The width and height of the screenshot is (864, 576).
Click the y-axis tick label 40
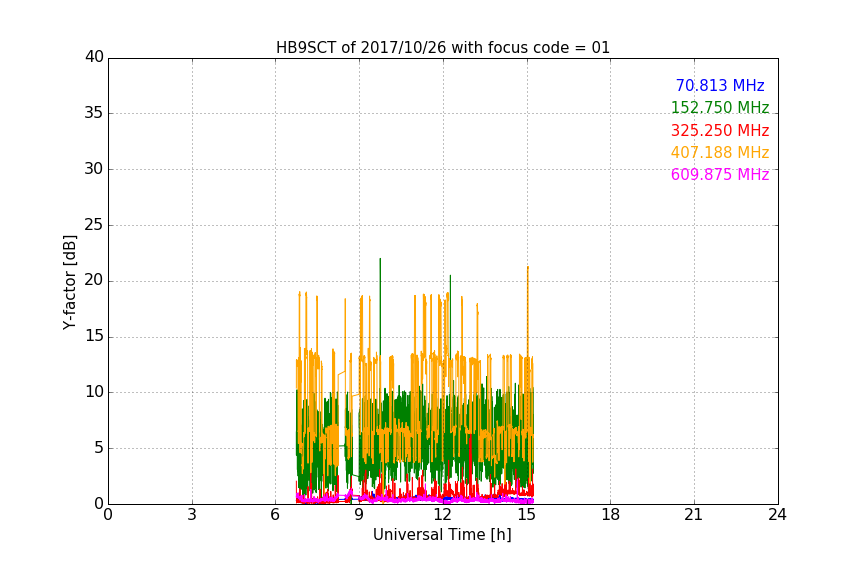tap(94, 57)
